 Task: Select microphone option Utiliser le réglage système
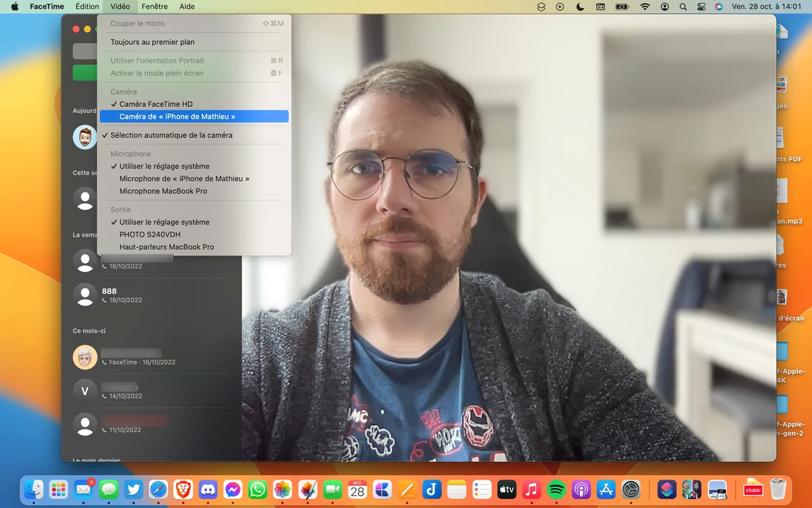[x=194, y=167]
